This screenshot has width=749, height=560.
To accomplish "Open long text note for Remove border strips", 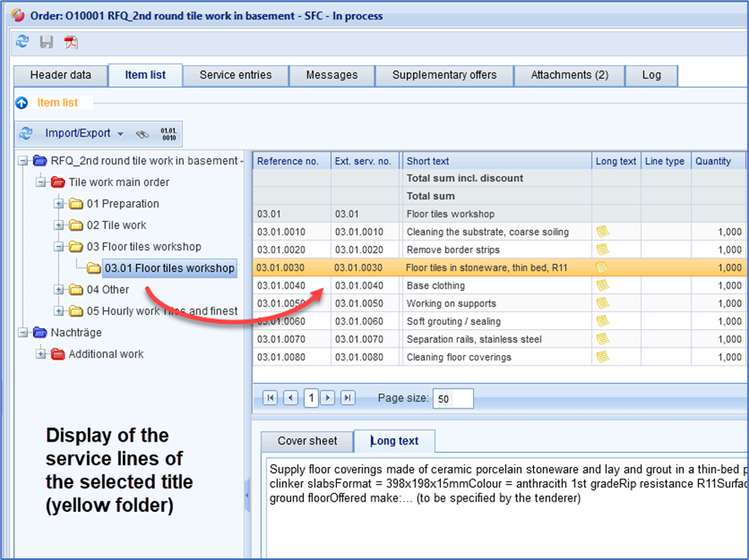I will (602, 250).
